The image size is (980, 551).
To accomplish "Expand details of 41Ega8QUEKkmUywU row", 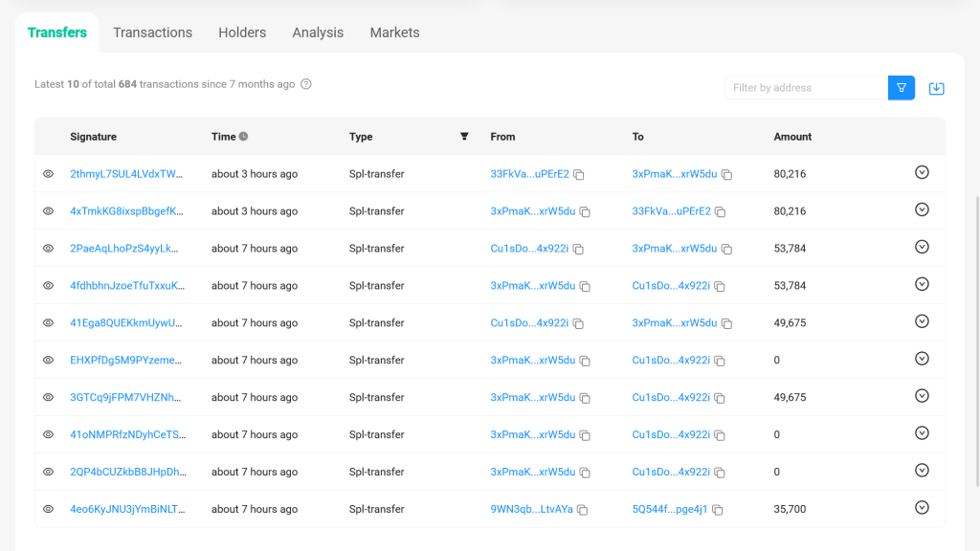I will coord(922,321).
